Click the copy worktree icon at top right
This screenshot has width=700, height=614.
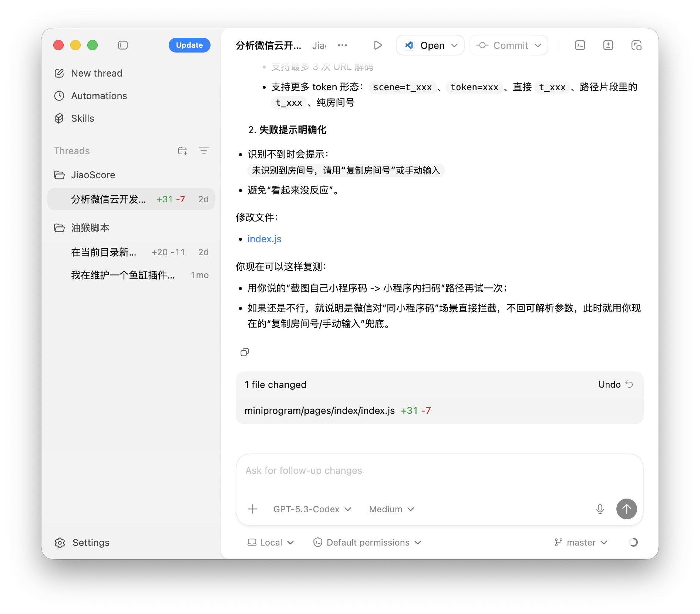click(x=636, y=45)
